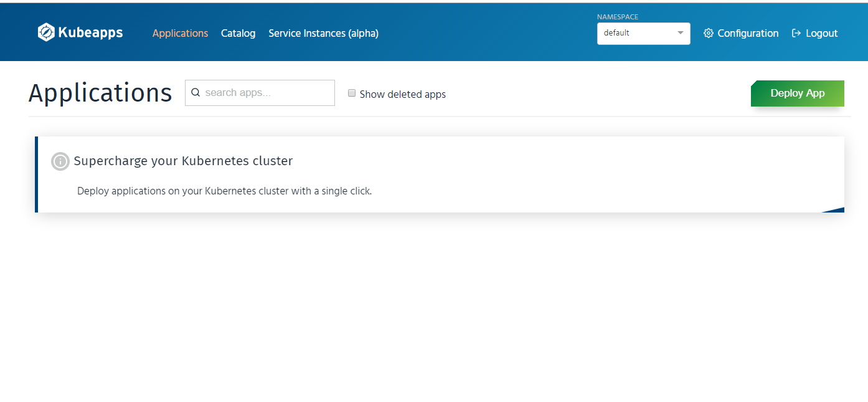
Task: Open the Namespace dropdown showing default
Action: click(644, 34)
